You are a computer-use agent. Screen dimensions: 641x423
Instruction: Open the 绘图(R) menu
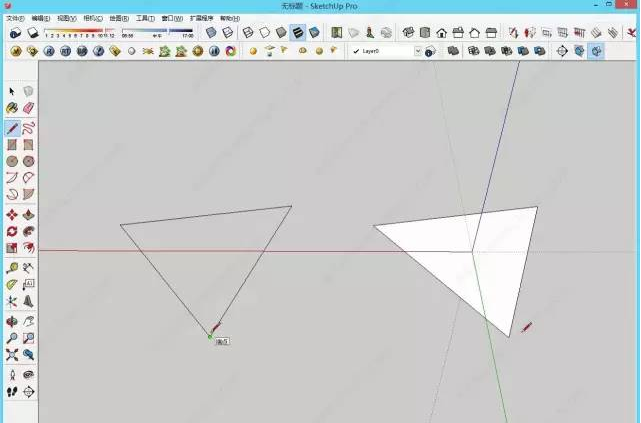[119, 18]
